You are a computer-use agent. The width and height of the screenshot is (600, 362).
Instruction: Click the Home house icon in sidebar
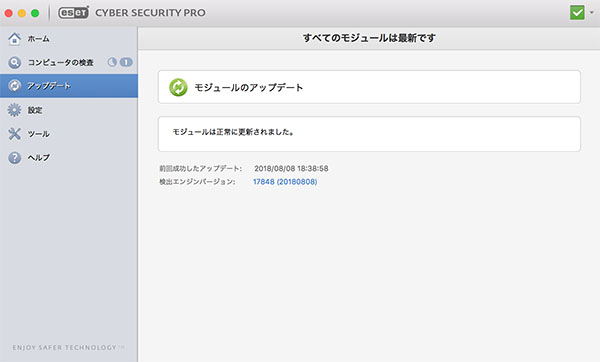pos(15,39)
